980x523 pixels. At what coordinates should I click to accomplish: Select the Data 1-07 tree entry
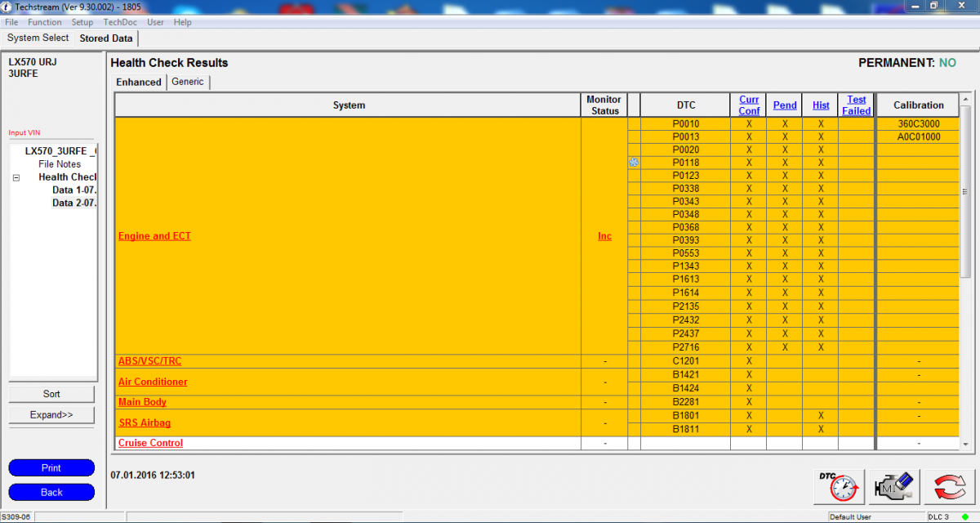[x=74, y=190]
